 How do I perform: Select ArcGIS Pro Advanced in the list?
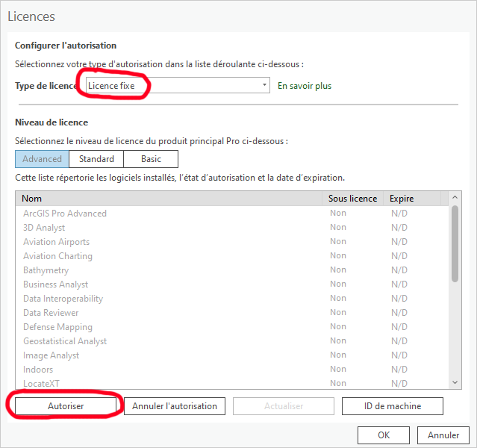[x=65, y=214]
